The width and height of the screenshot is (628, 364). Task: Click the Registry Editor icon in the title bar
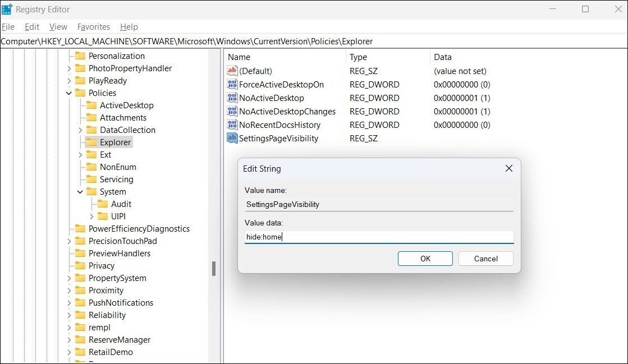pos(7,8)
